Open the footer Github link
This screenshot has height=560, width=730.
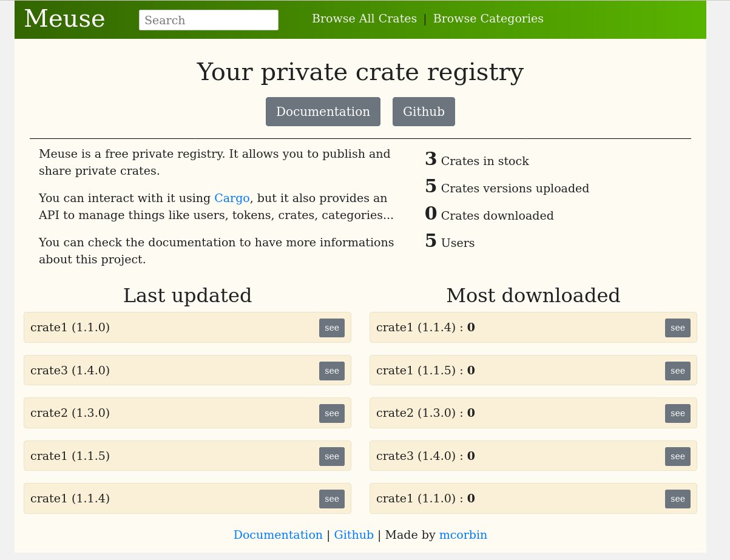tap(354, 535)
